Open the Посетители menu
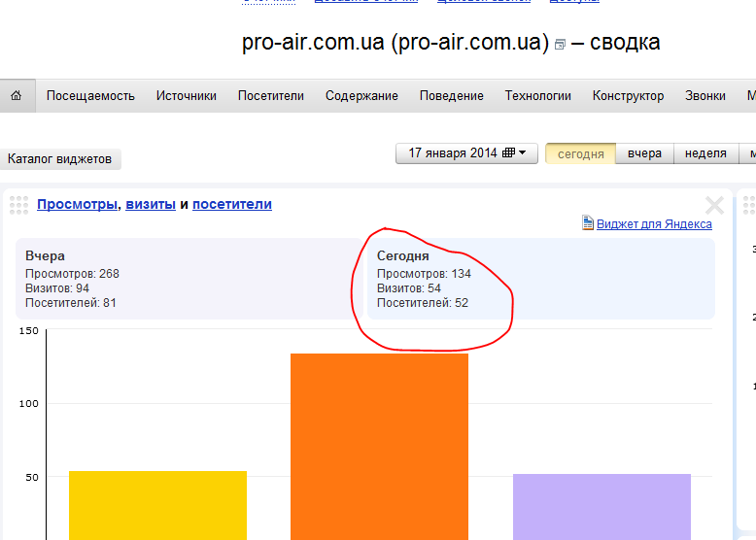This screenshot has width=756, height=540. point(271,96)
